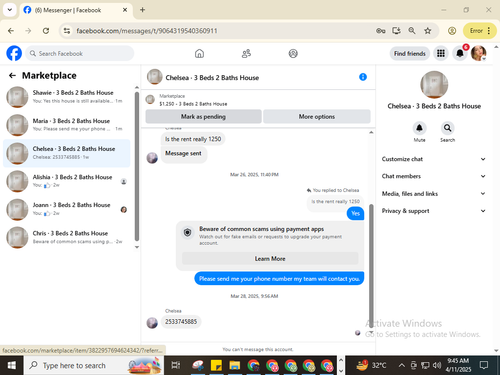The width and height of the screenshot is (500, 375).
Task: Open site information icon in address bar
Action: [x=67, y=31]
